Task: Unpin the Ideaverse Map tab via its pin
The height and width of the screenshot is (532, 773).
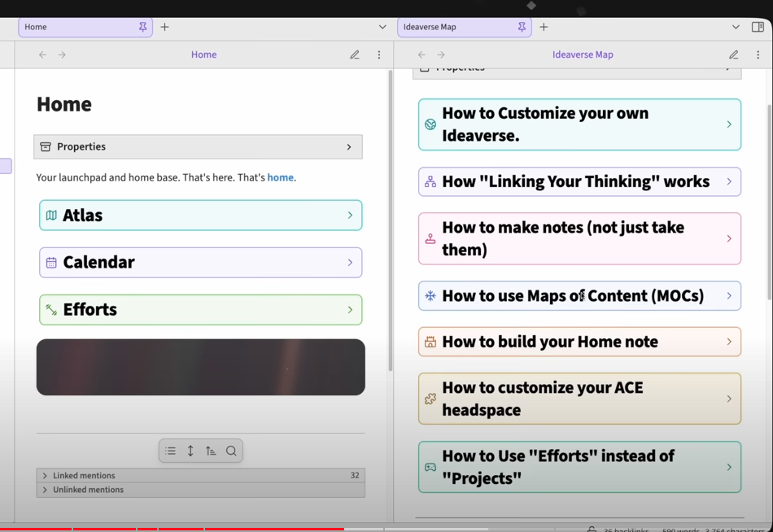Action: (x=522, y=27)
